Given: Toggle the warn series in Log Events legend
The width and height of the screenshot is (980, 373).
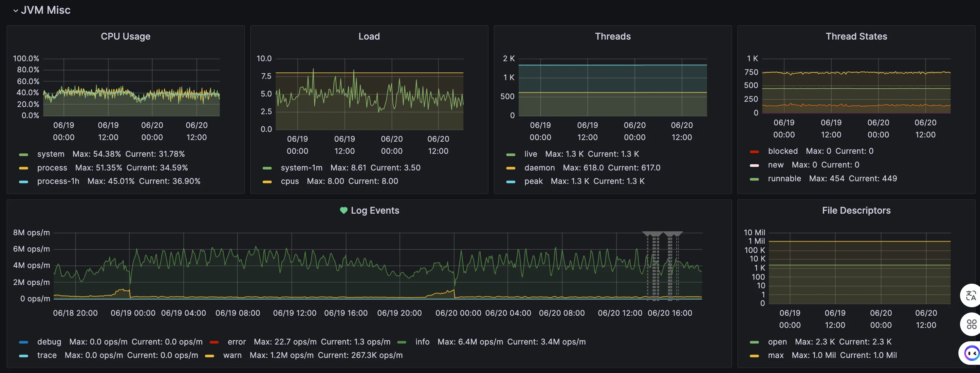Looking at the screenshot, I should click(x=232, y=355).
